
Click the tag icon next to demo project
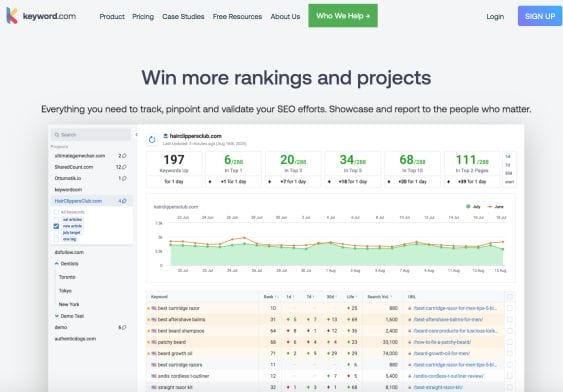click(124, 327)
